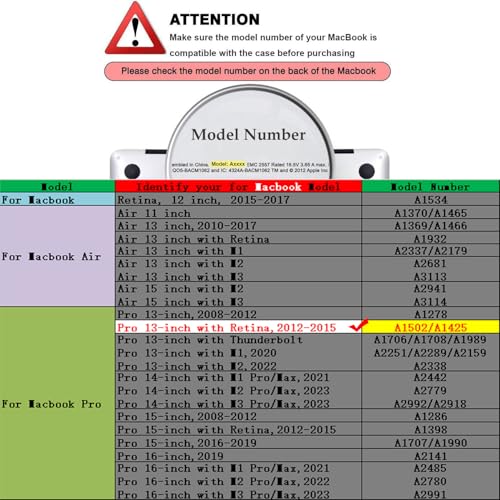Click the 'Air 13 inch, 2010-2017' row
Screen dimensions: 500x500
tap(238, 226)
